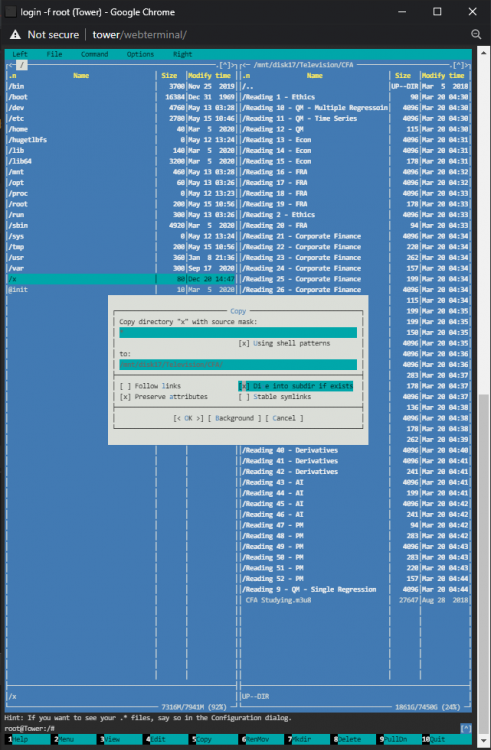This screenshot has width=491, height=750.
Task: Select /home directory in left panel
Action: point(121,129)
